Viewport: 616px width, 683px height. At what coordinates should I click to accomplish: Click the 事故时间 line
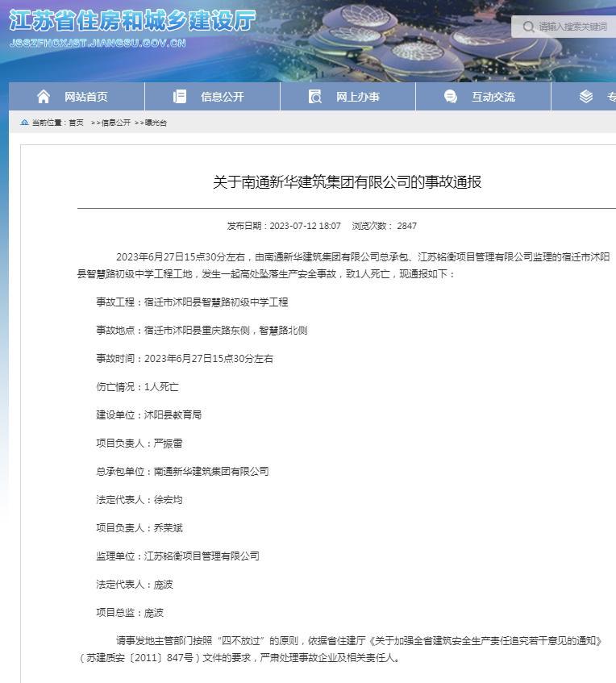(x=185, y=359)
